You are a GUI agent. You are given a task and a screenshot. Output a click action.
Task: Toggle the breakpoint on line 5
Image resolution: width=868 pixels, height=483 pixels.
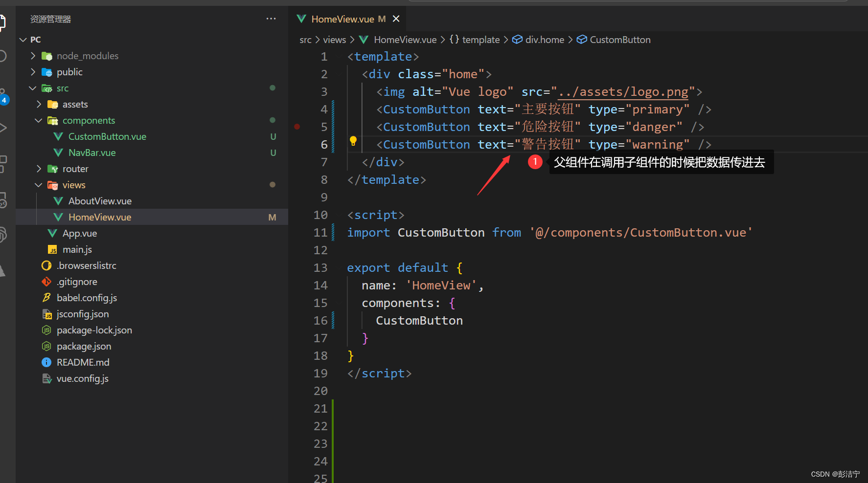[297, 127]
